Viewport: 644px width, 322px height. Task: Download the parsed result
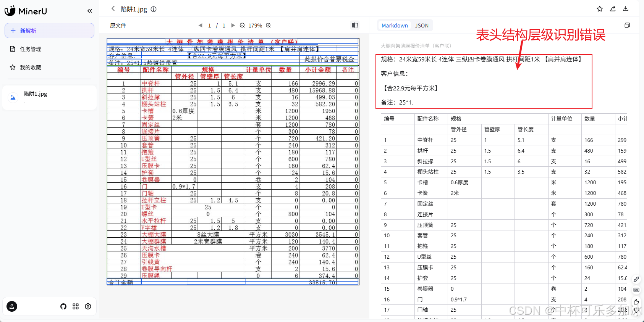click(626, 9)
